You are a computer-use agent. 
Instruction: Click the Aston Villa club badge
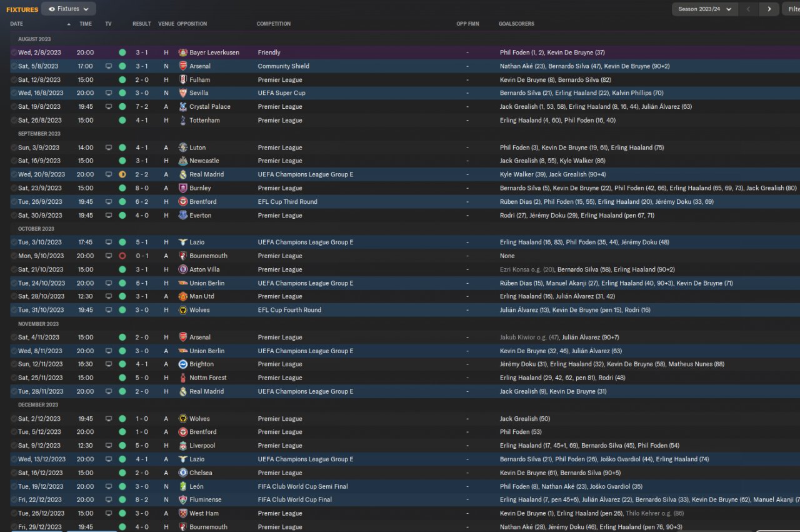tap(182, 269)
